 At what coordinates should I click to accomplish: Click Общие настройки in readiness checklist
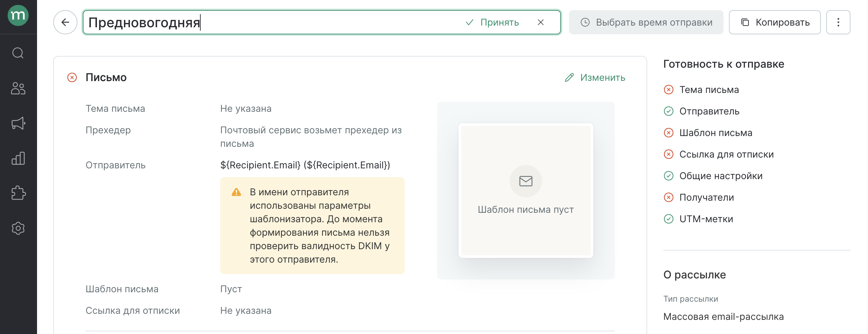coord(721,176)
